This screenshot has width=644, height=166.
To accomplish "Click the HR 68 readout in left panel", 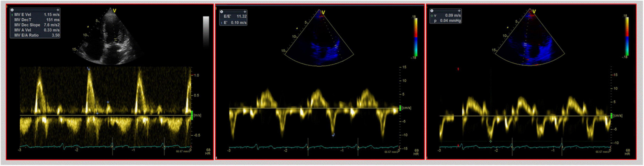I will [x=208, y=152].
